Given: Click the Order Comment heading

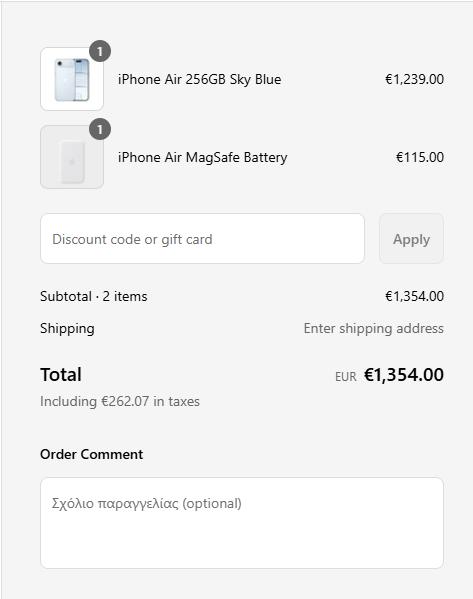Looking at the screenshot, I should point(92,454).
